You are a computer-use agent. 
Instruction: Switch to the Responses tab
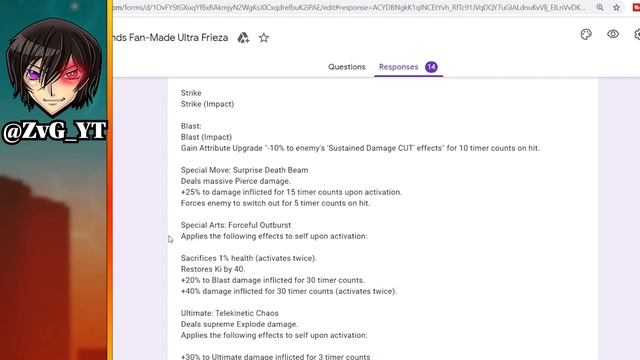pos(398,67)
